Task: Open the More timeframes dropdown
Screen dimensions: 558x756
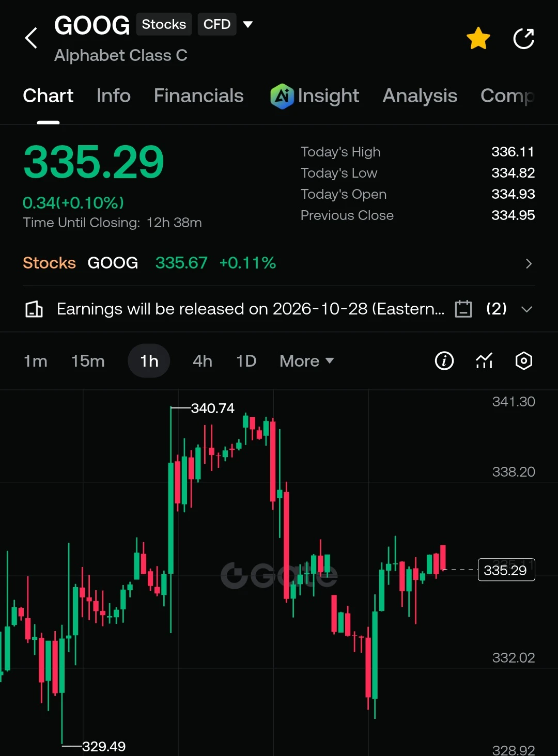Action: click(306, 361)
